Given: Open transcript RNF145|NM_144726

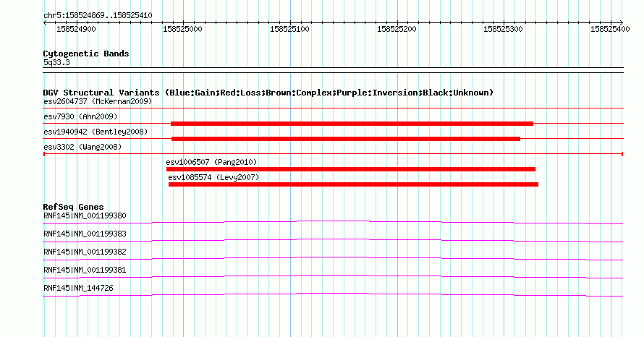Looking at the screenshot, I should point(78,288).
